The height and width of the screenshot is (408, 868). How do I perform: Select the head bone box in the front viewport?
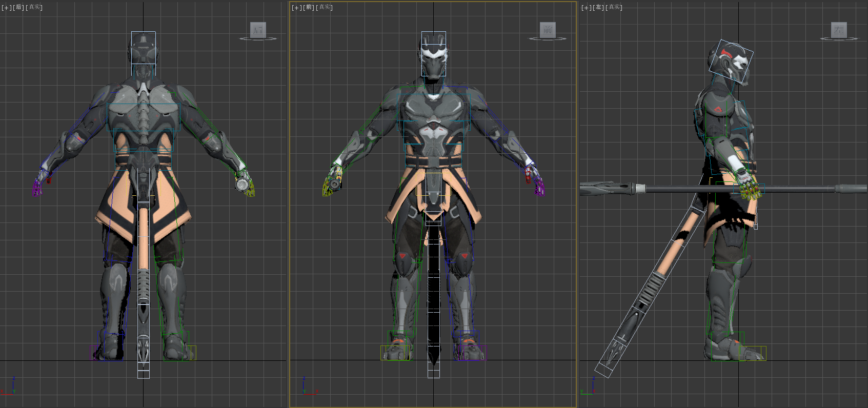pyautogui.click(x=434, y=54)
